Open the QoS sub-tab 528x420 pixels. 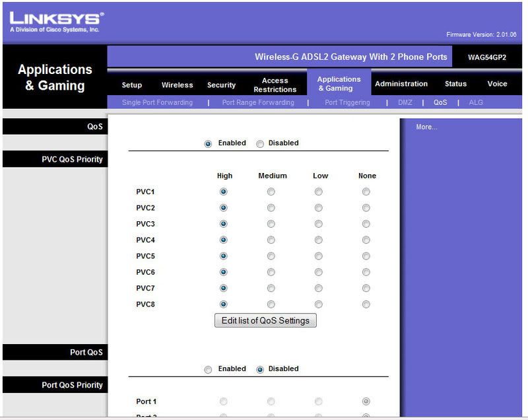click(440, 102)
